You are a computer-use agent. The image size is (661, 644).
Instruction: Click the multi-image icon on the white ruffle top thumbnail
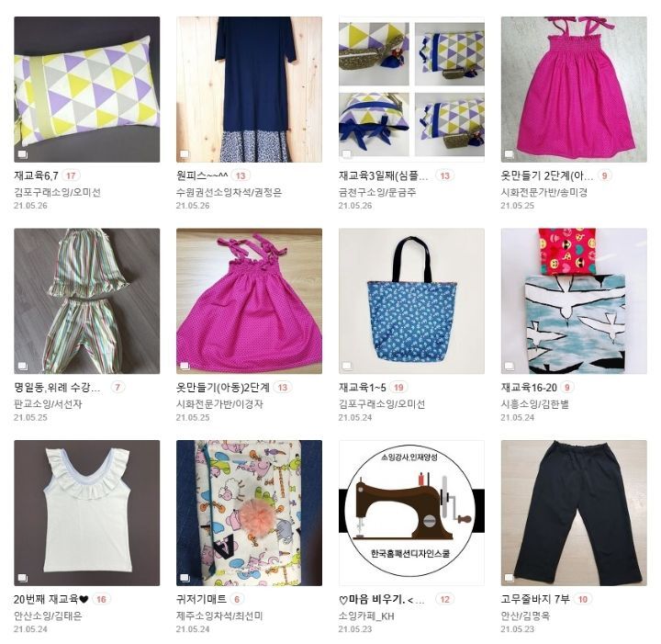point(22,578)
